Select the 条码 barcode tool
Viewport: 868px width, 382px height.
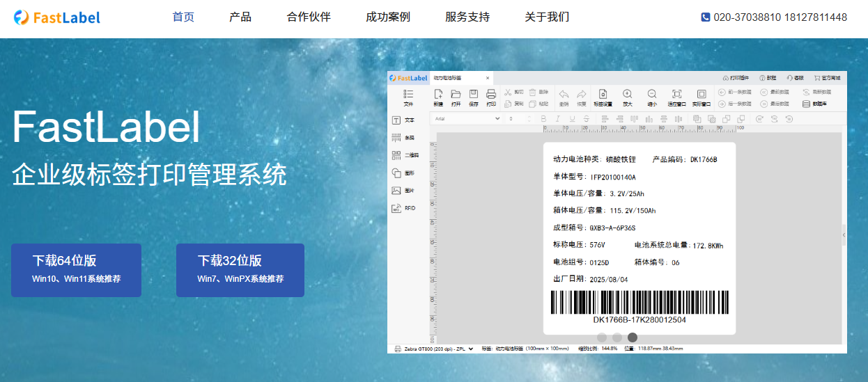pyautogui.click(x=396, y=138)
